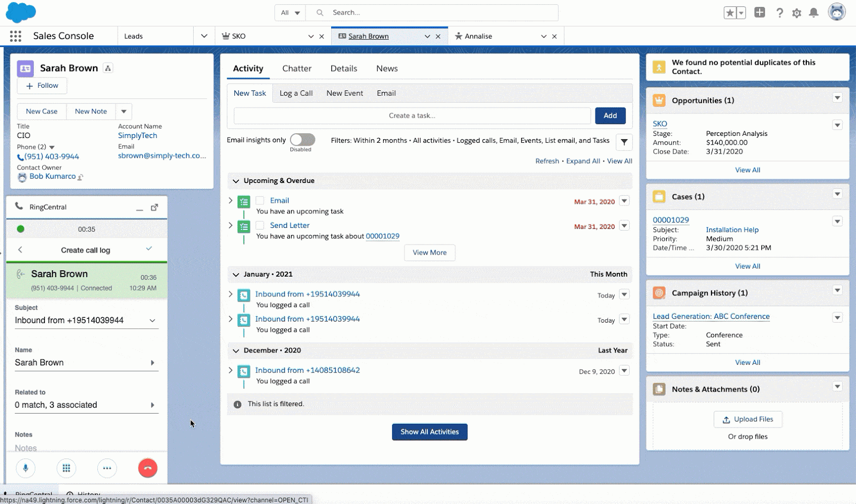
Task: Toggle Email insights only switch
Action: click(302, 140)
